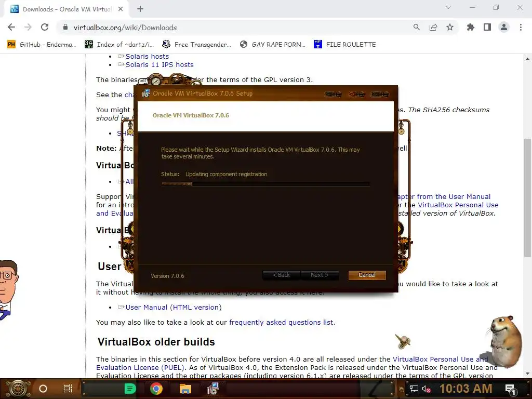The image size is (532, 399).
Task: Open the Extensions puzzle icon
Action: [471, 27]
